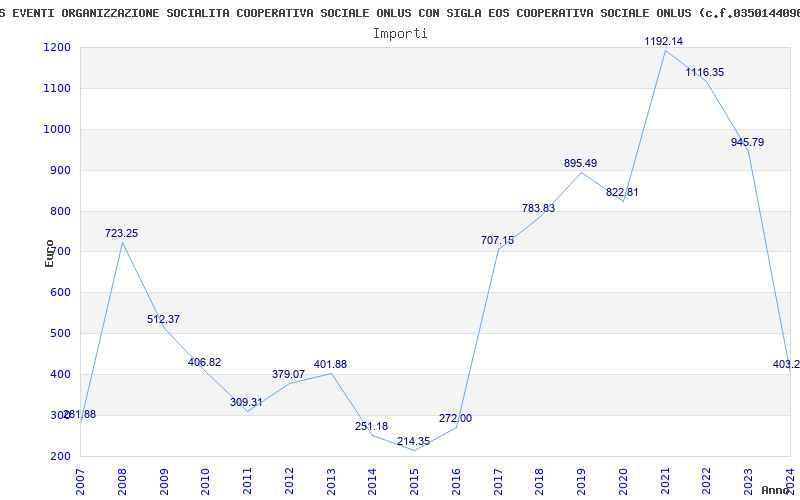800x500 pixels.
Task: Click the 1000 y-axis tick value
Action: coord(57,129)
